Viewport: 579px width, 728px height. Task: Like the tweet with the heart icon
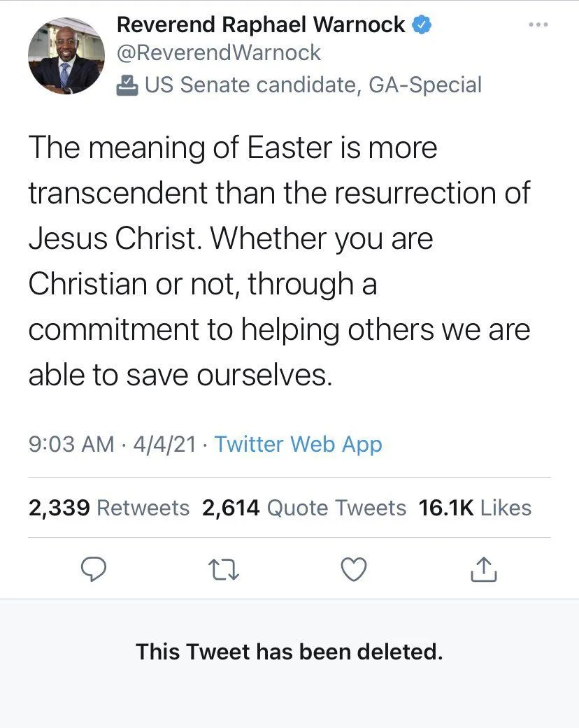pos(354,571)
